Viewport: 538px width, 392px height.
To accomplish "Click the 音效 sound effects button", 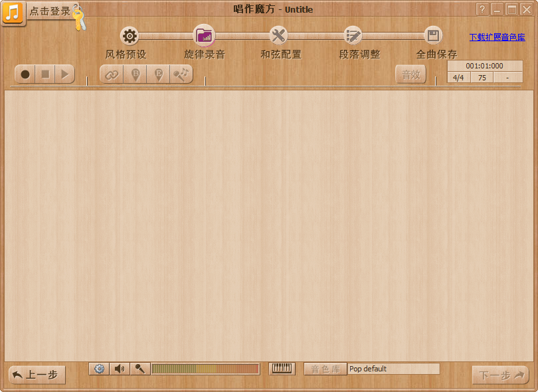I will point(410,74).
